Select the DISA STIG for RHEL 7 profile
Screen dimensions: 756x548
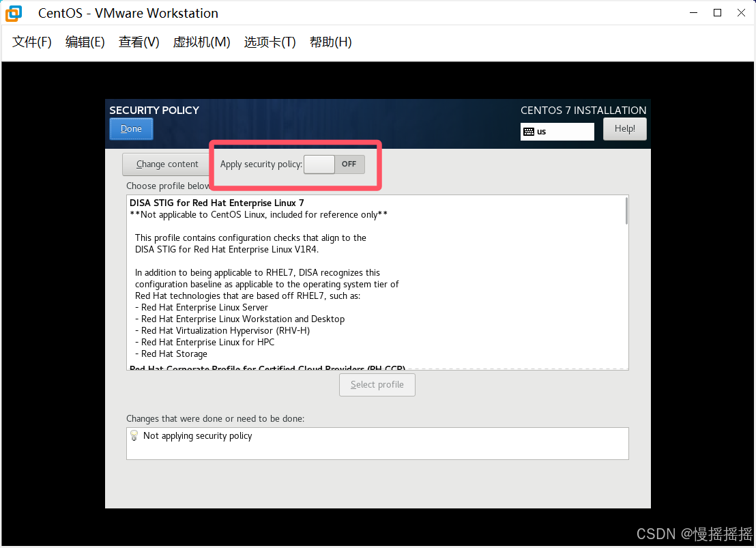tap(217, 203)
